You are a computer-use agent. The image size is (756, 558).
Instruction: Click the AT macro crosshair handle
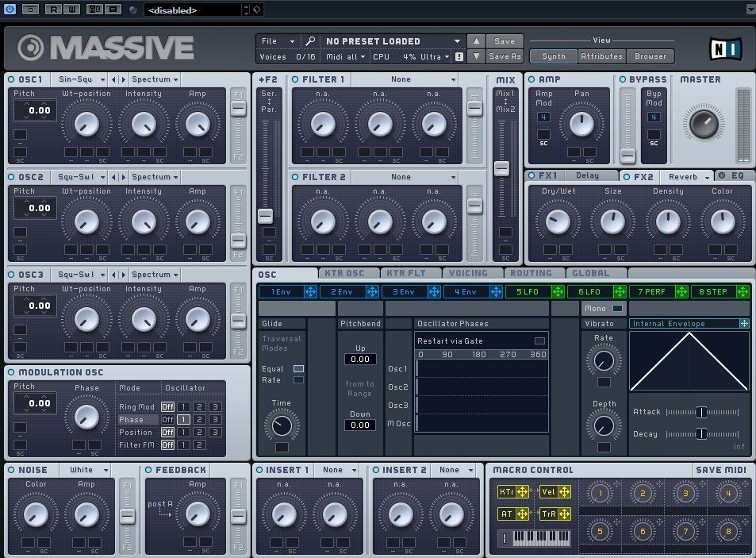523,514
